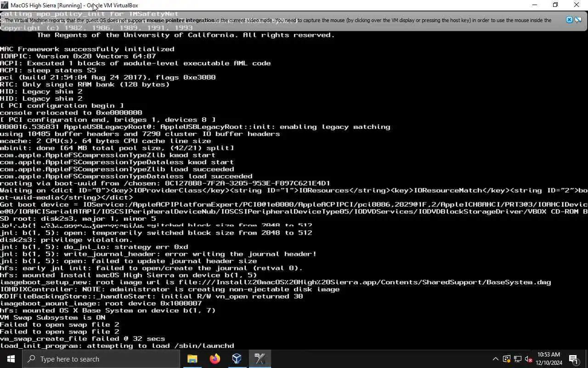Click the VirtualBox icon in the title bar
588x368 pixels.
[x=5, y=5]
